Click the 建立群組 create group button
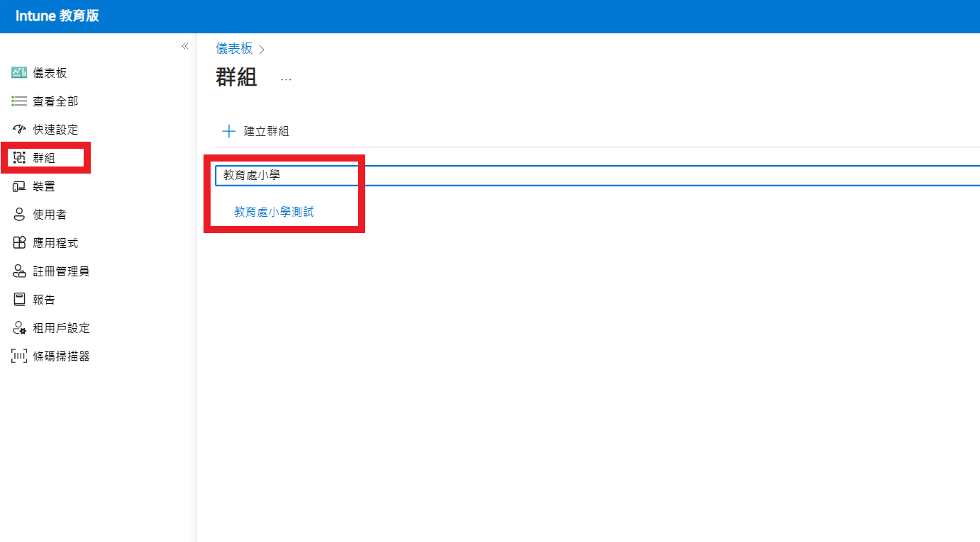 [x=256, y=131]
